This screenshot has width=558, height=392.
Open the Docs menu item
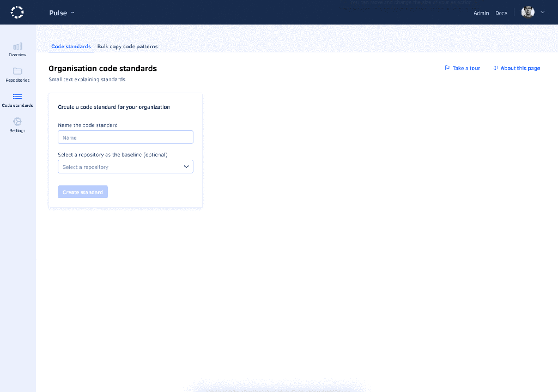point(501,13)
